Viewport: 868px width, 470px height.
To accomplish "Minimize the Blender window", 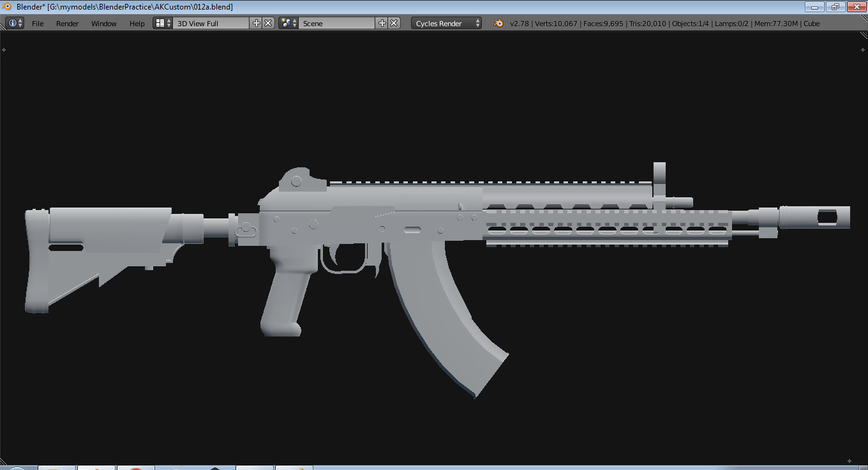I will click(814, 6).
